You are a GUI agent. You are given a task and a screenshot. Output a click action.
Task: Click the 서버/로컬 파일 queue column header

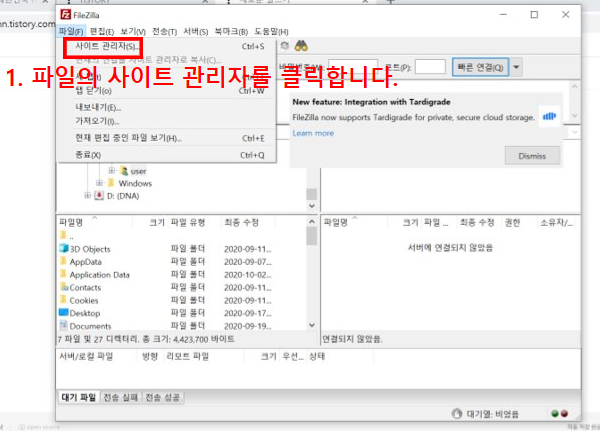point(97,357)
